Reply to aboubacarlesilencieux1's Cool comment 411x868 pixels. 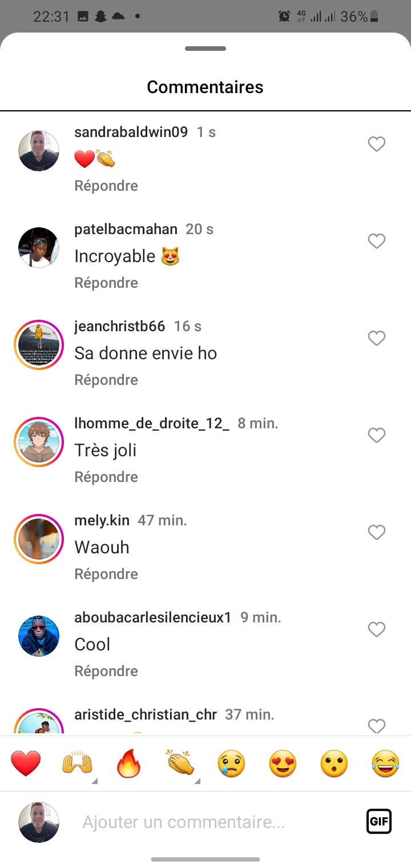pyautogui.click(x=106, y=671)
